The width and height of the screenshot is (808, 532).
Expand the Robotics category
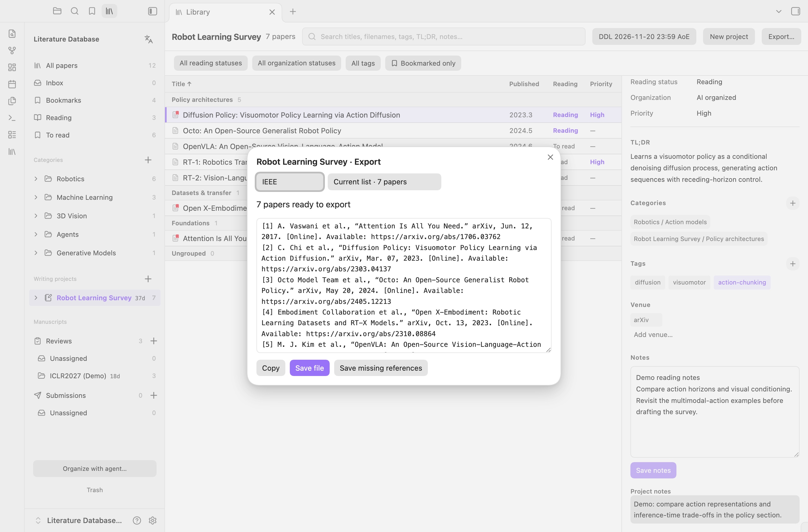point(36,178)
